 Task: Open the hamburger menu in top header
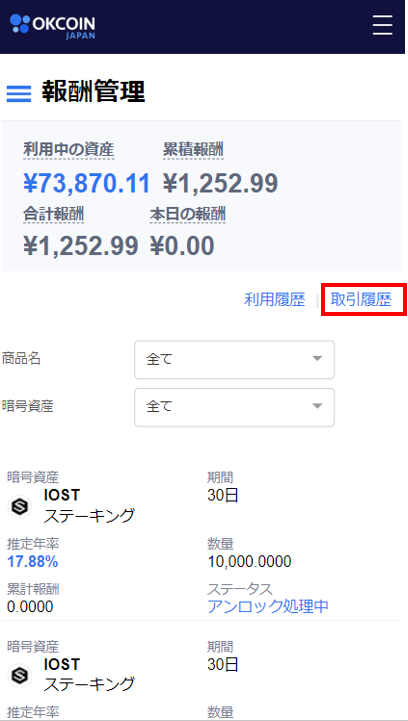[382, 25]
